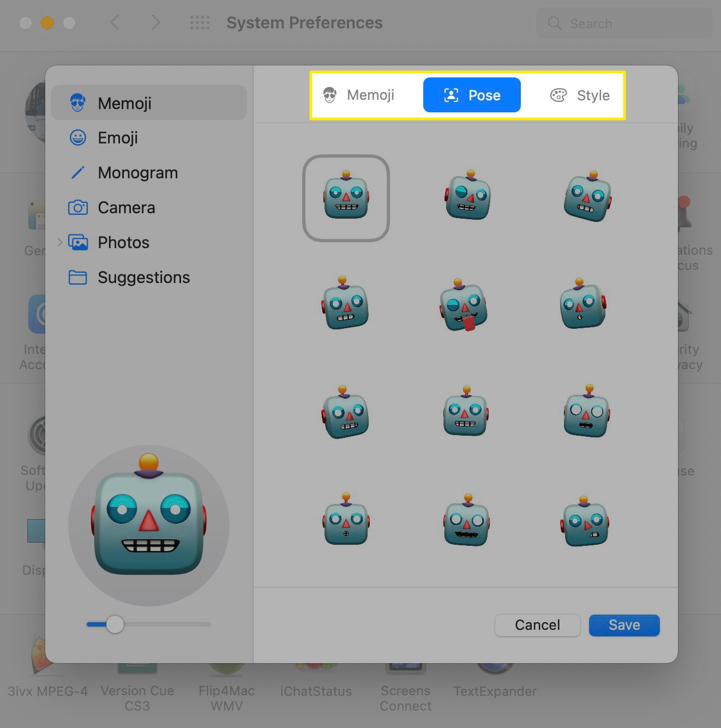Pick the robot pose with tongue out

(x=464, y=306)
